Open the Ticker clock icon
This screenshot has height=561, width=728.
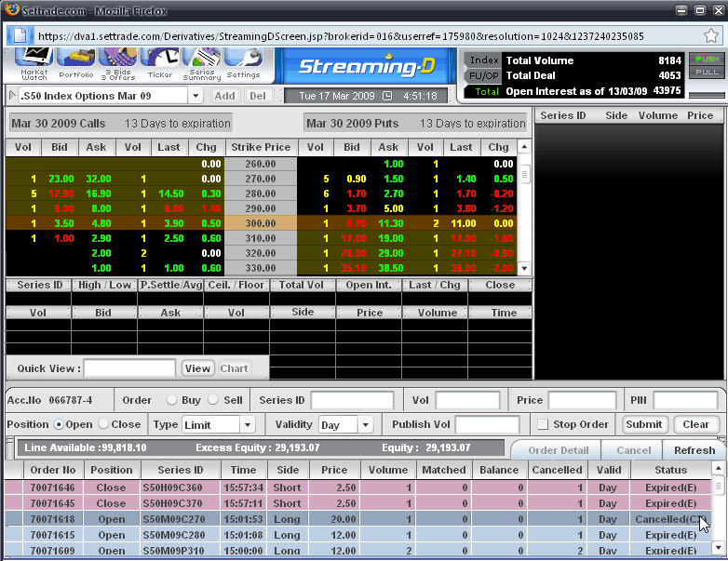[160, 62]
